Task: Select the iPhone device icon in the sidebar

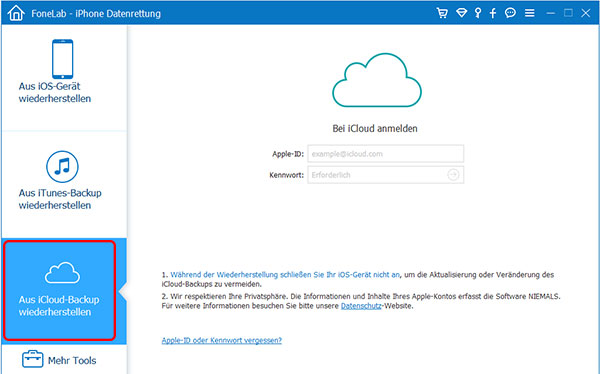Action: 62,59
